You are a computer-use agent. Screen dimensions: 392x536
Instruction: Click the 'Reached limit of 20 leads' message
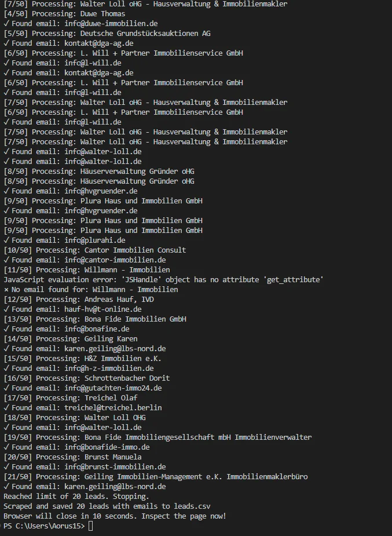[x=76, y=497]
